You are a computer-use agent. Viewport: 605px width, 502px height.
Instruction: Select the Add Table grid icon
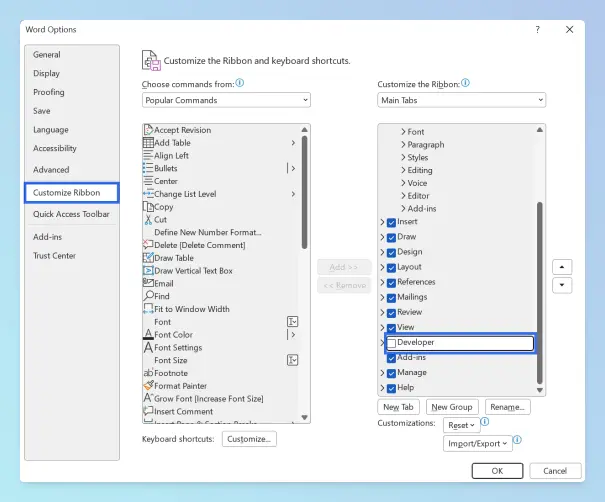tap(148, 143)
